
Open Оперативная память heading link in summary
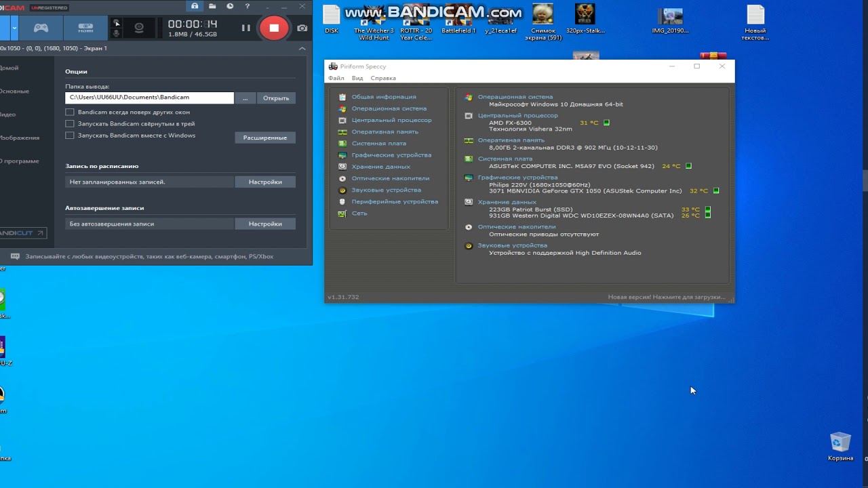pyautogui.click(x=511, y=140)
